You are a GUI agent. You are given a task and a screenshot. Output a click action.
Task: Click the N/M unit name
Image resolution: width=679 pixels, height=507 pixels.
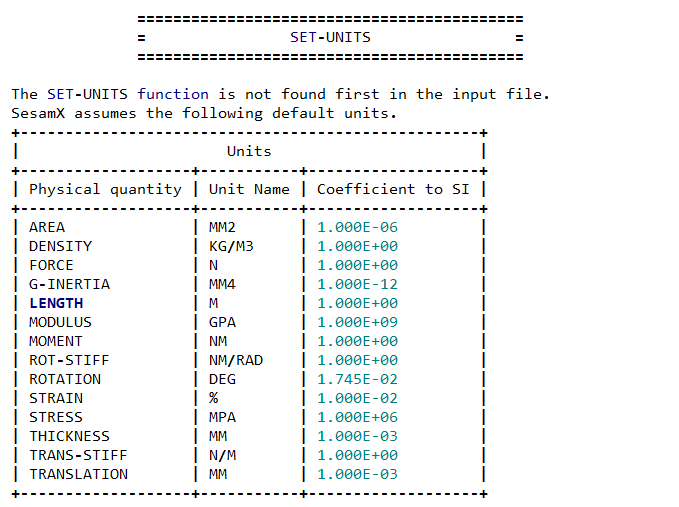222,456
